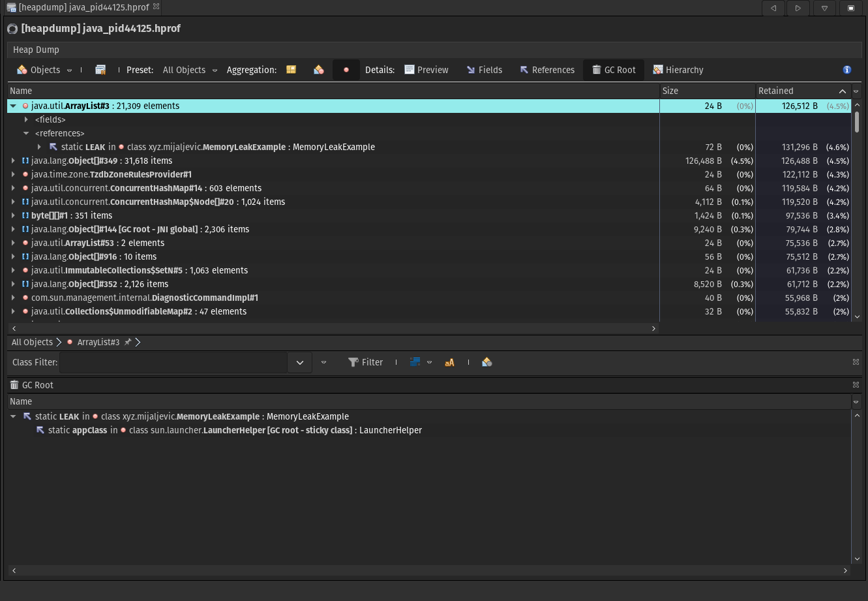Collapse the ArrayList#3 references node

pyautogui.click(x=25, y=133)
